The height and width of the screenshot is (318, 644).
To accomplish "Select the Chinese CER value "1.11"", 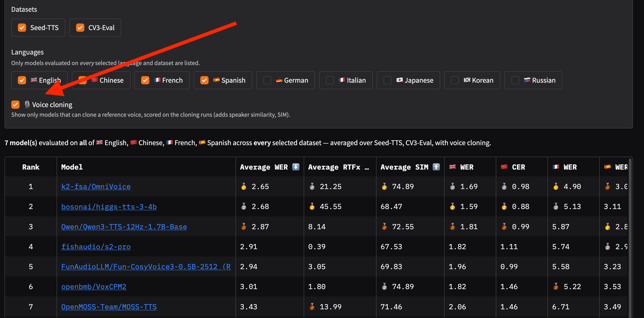I will tap(509, 247).
